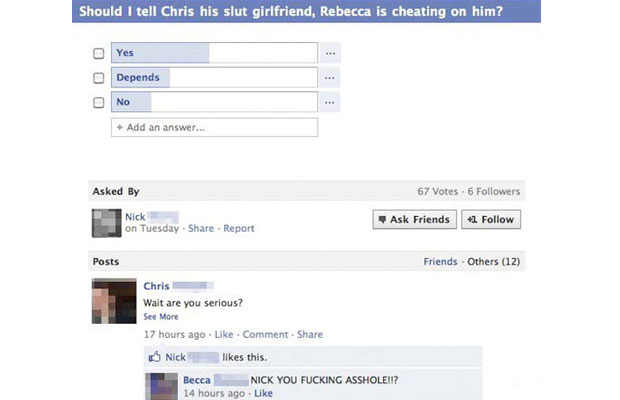Share the question under Nick's name
620x400 pixels.
[201, 228]
